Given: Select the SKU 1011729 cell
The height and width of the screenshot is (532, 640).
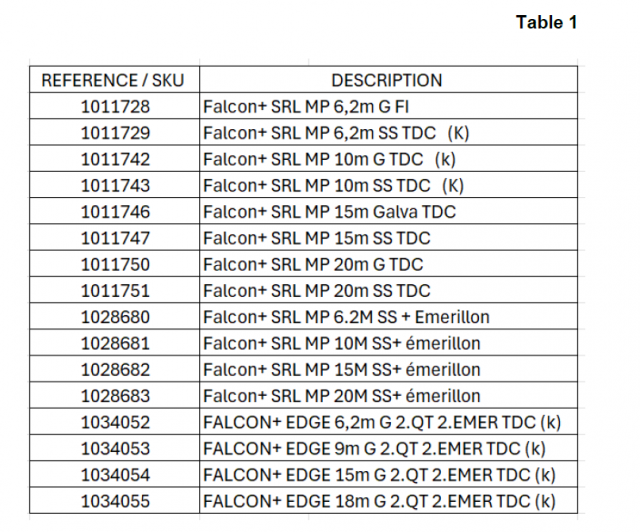Looking at the screenshot, I should tap(112, 132).
